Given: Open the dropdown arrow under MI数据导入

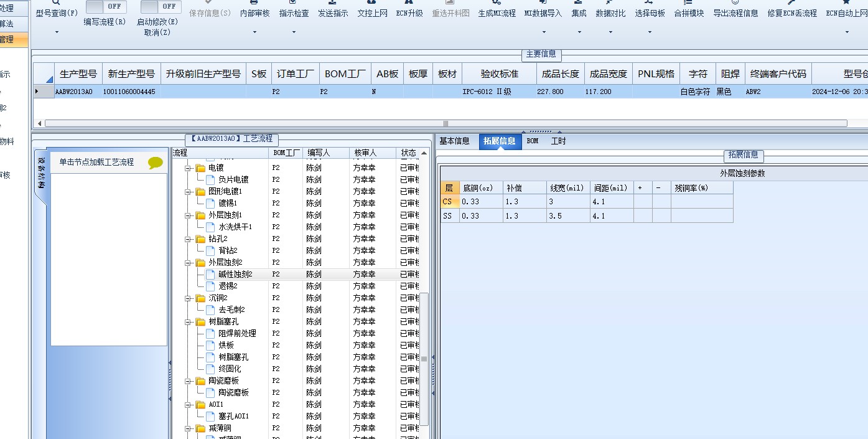Looking at the screenshot, I should 543,32.
